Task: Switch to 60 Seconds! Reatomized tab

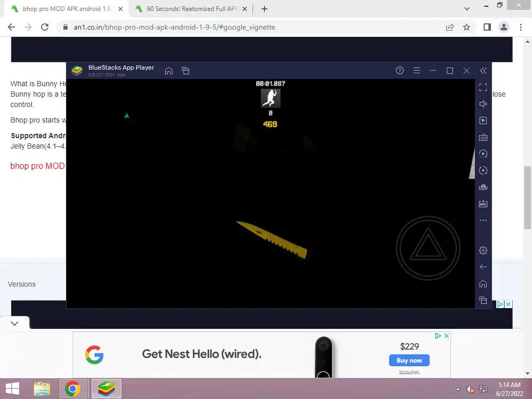Action: (192, 9)
